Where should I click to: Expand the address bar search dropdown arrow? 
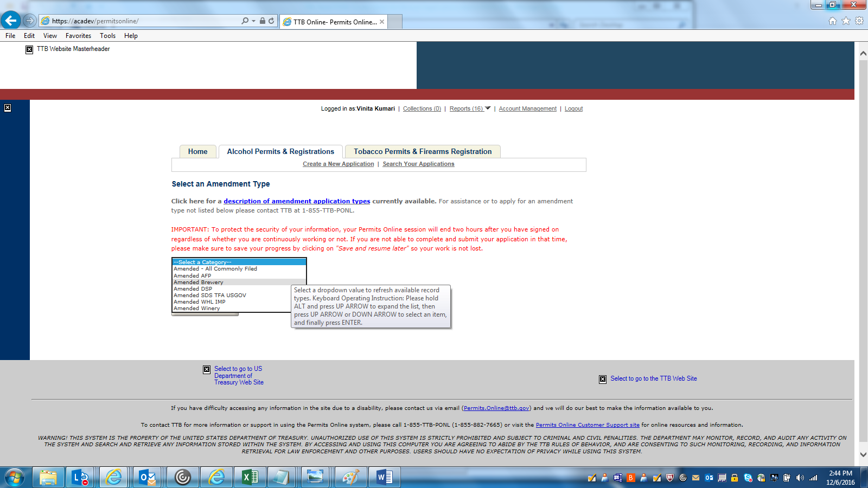[x=253, y=21]
